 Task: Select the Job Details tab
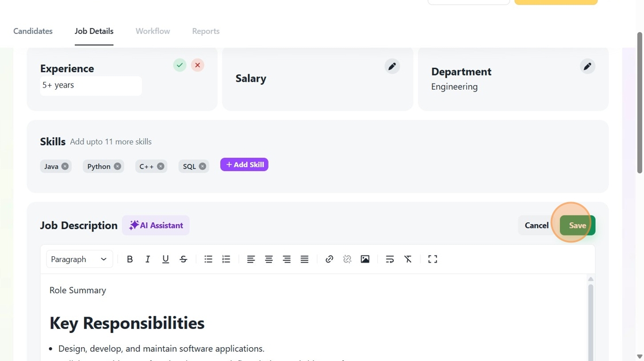[94, 31]
